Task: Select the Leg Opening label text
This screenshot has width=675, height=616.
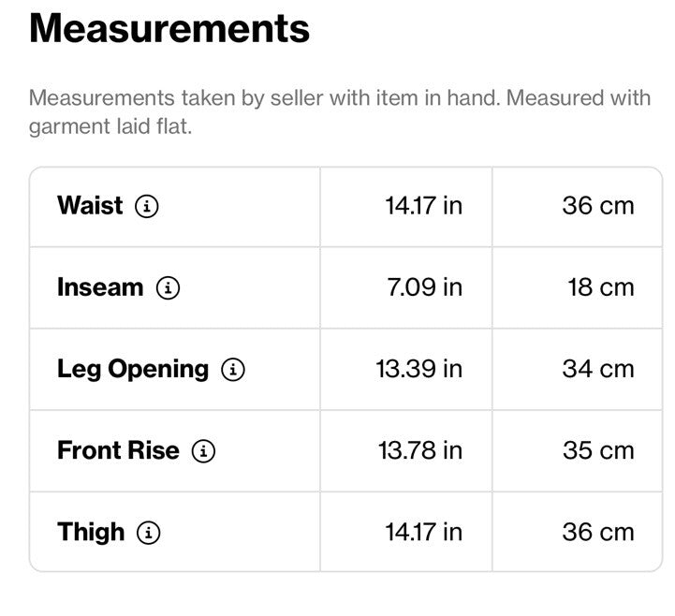Action: tap(133, 370)
